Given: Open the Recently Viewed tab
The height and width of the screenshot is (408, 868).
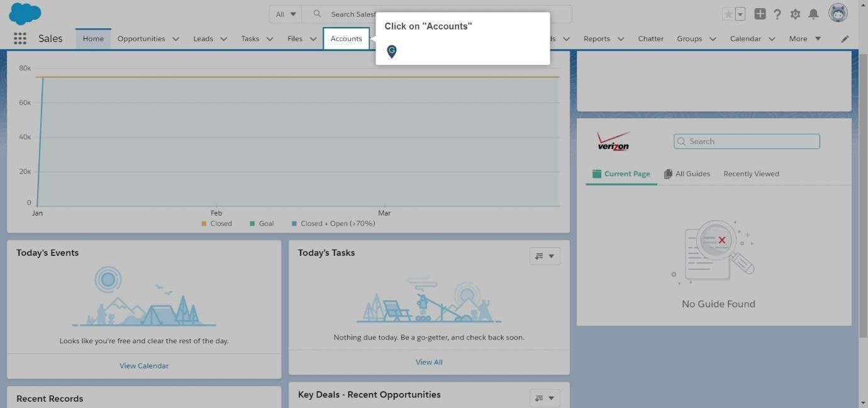Looking at the screenshot, I should tap(751, 174).
